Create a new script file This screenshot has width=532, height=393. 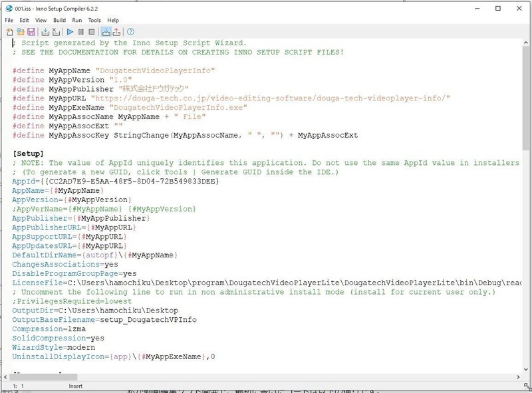(9, 32)
